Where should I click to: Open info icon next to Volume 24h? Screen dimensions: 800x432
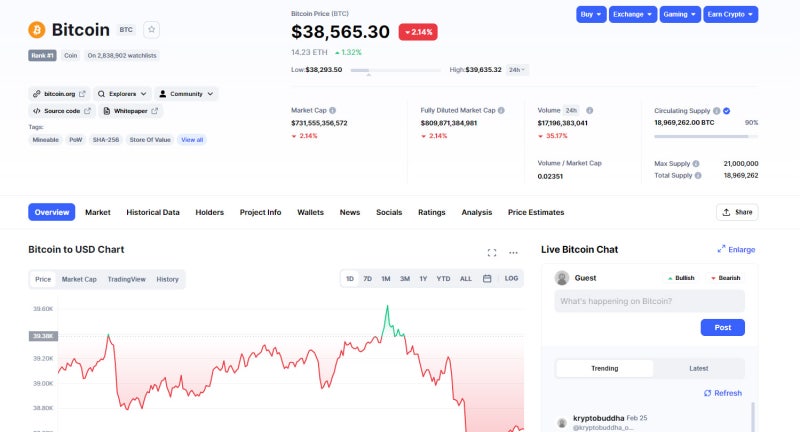(589, 110)
